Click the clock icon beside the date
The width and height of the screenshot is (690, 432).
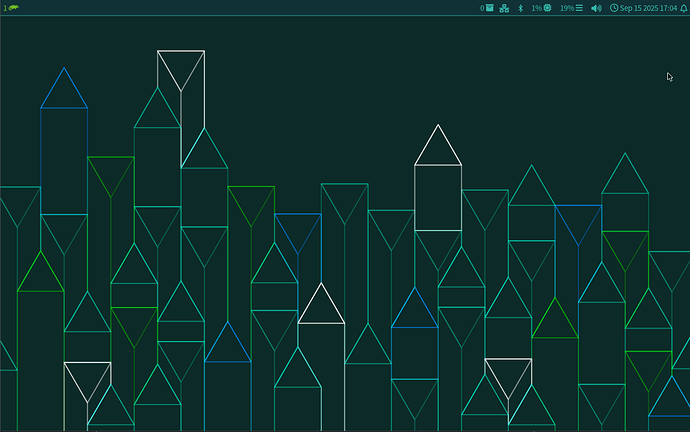click(x=613, y=8)
